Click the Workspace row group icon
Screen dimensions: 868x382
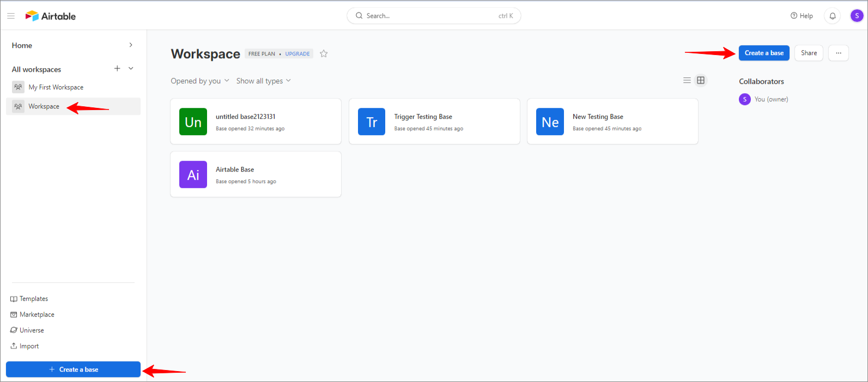[x=19, y=106]
